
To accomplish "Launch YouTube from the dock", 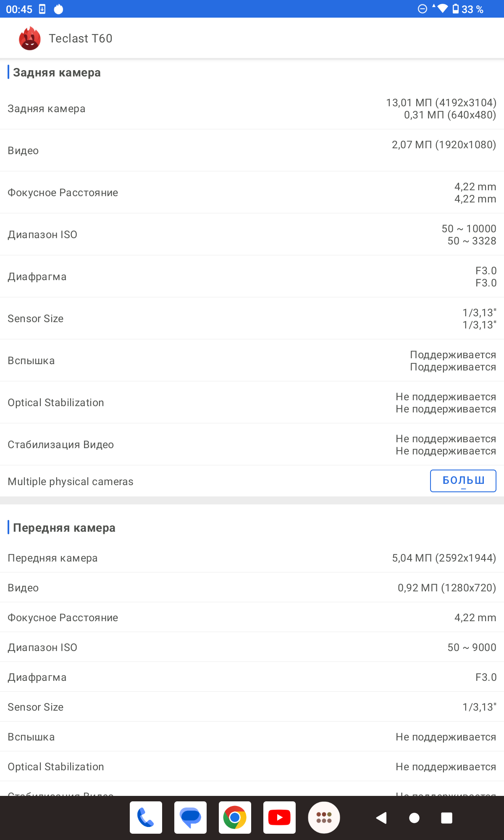I will coord(279,817).
